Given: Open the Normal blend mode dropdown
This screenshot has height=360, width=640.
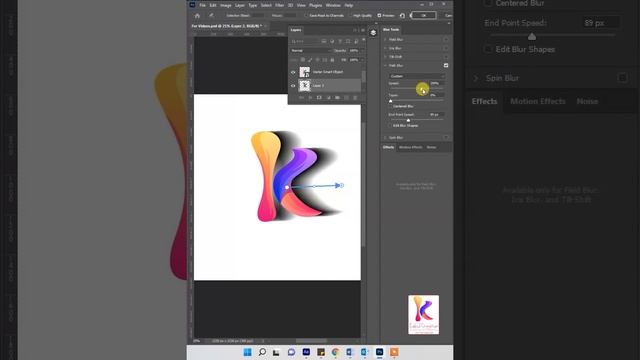Looking at the screenshot, I should coord(311,51).
